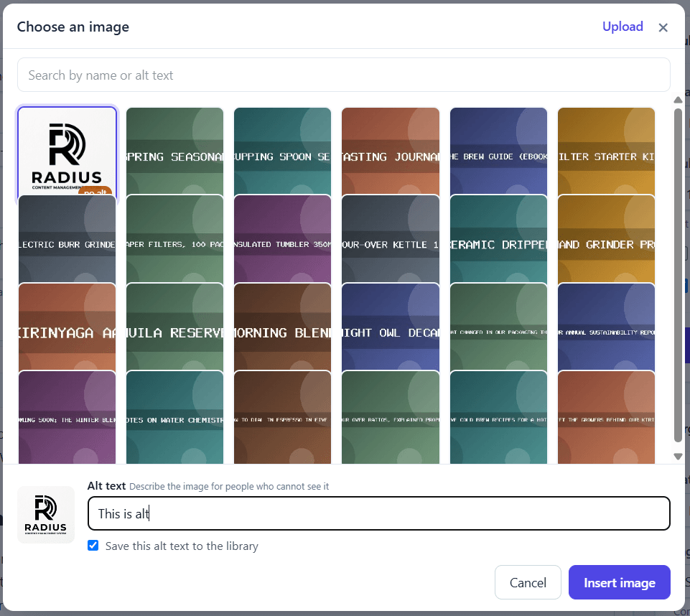
Task: Click the scrollbar down arrow
Action: pos(678,457)
